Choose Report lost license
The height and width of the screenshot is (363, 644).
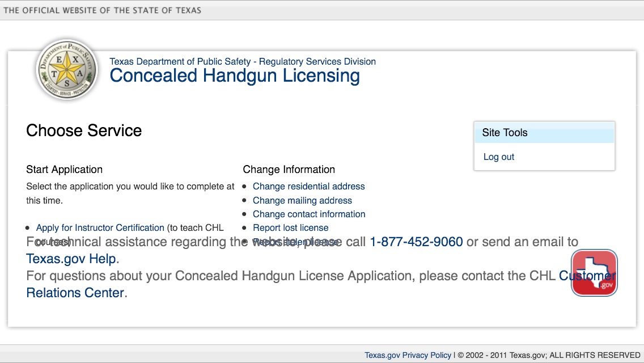click(x=290, y=228)
